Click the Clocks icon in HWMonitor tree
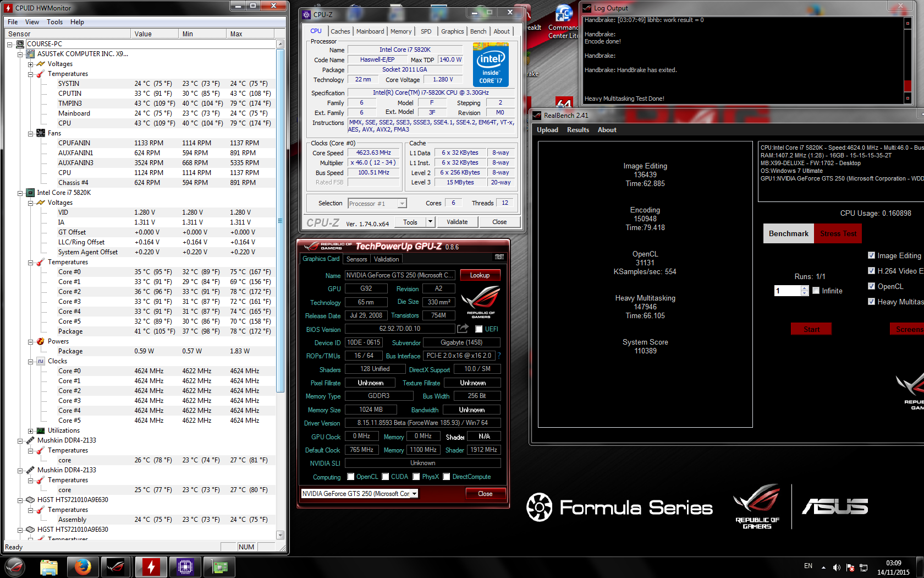This screenshot has width=924, height=578. 41,361
